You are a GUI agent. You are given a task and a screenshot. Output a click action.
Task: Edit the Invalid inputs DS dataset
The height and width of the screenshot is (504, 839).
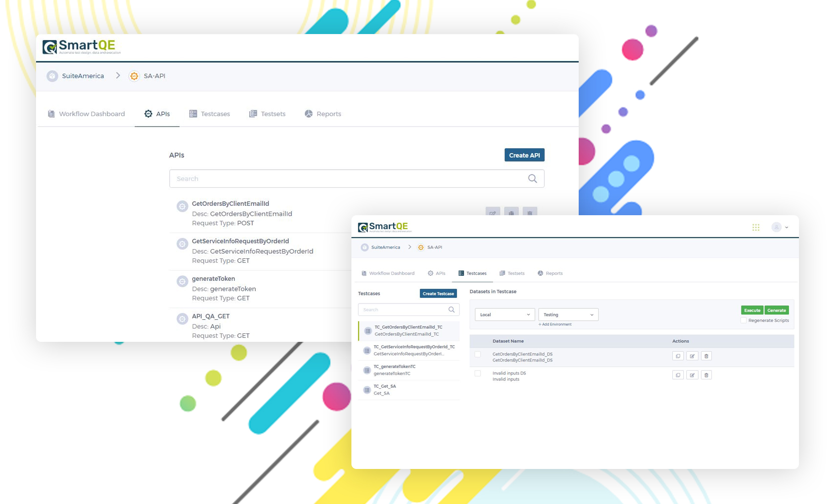692,375
